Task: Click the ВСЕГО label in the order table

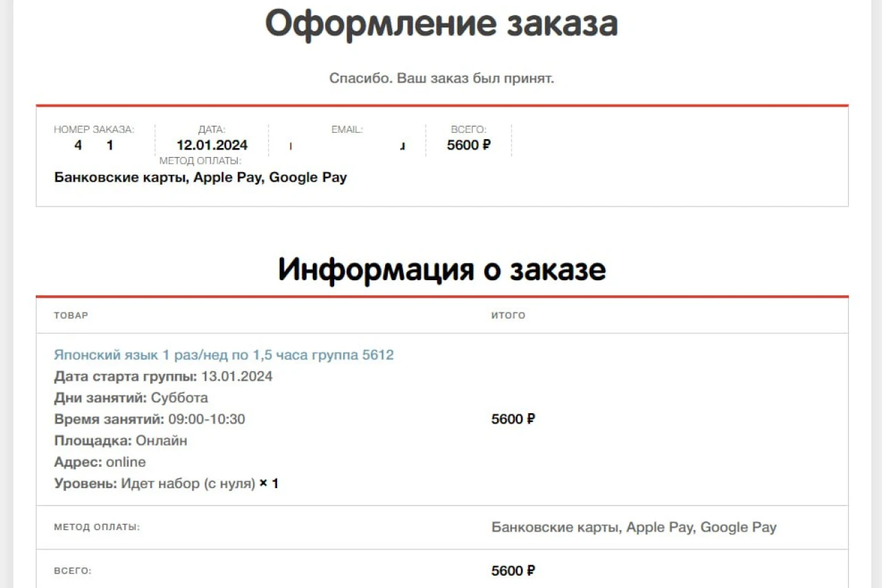Action: [x=72, y=571]
